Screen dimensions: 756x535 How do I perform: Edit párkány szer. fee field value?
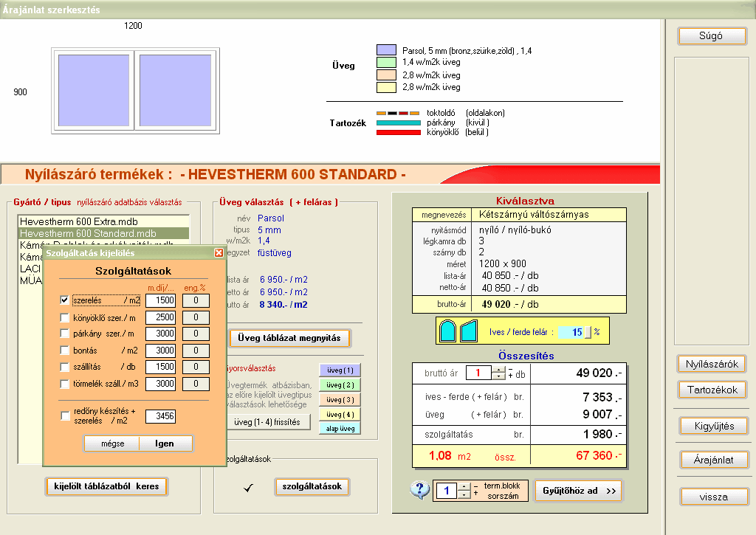point(160,334)
